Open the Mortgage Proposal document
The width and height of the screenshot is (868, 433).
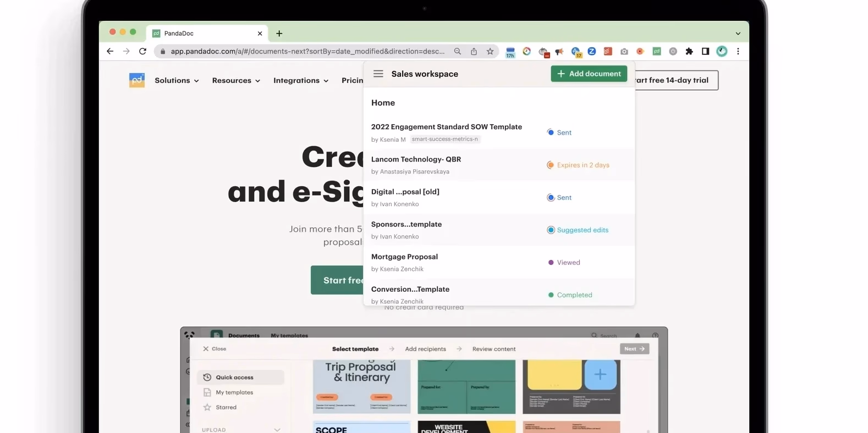tap(404, 257)
